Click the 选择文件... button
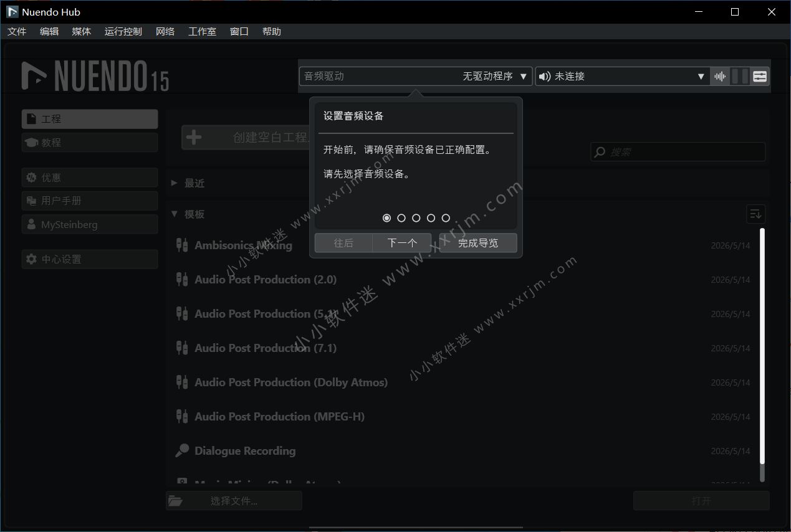 click(x=234, y=501)
